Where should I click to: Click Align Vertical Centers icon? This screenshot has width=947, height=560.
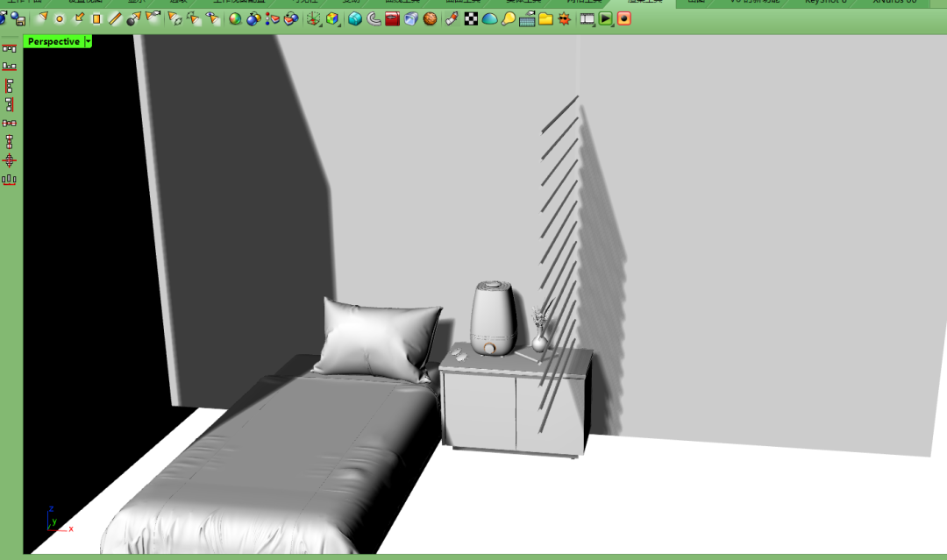pos(10,142)
